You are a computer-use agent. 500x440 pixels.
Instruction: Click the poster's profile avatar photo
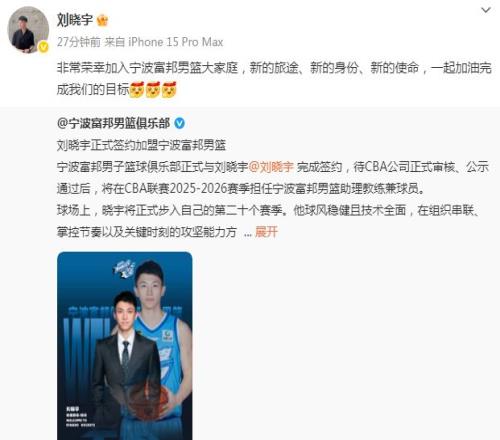tap(28, 30)
